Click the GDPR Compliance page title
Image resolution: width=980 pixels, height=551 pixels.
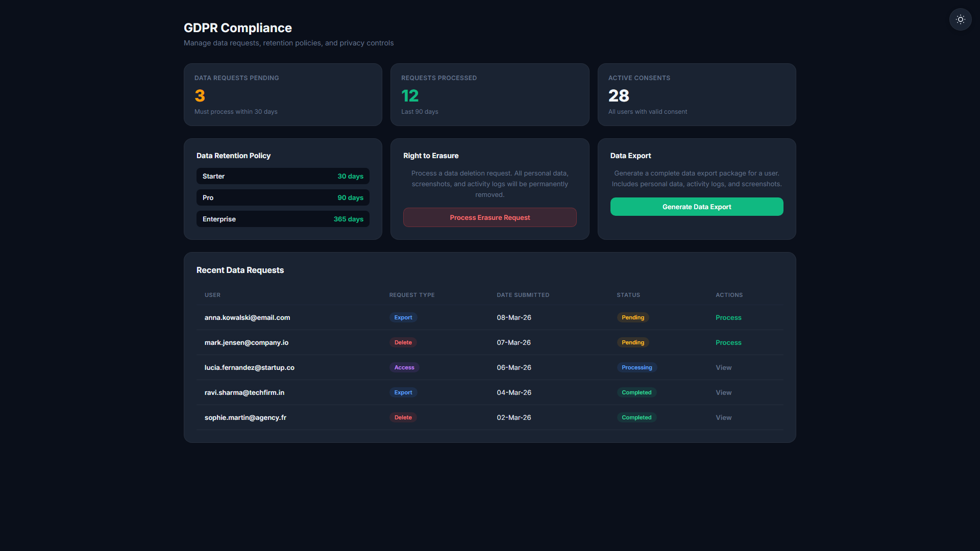click(238, 28)
